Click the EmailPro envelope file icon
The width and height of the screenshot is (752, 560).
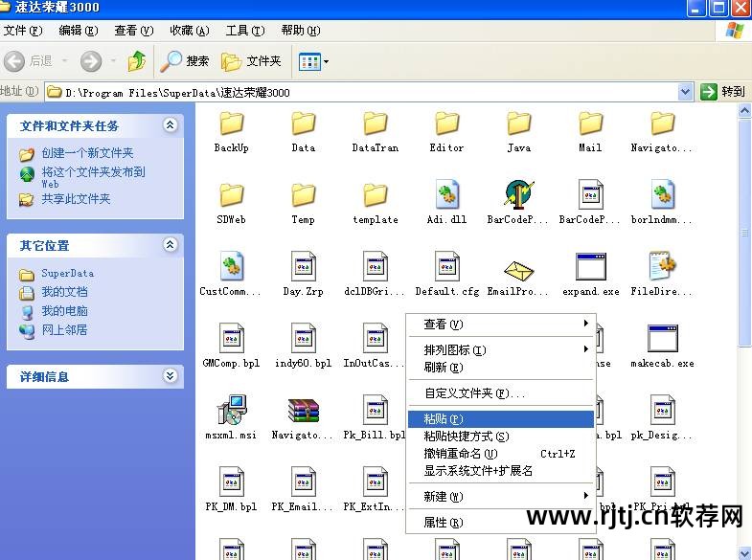tap(518, 269)
